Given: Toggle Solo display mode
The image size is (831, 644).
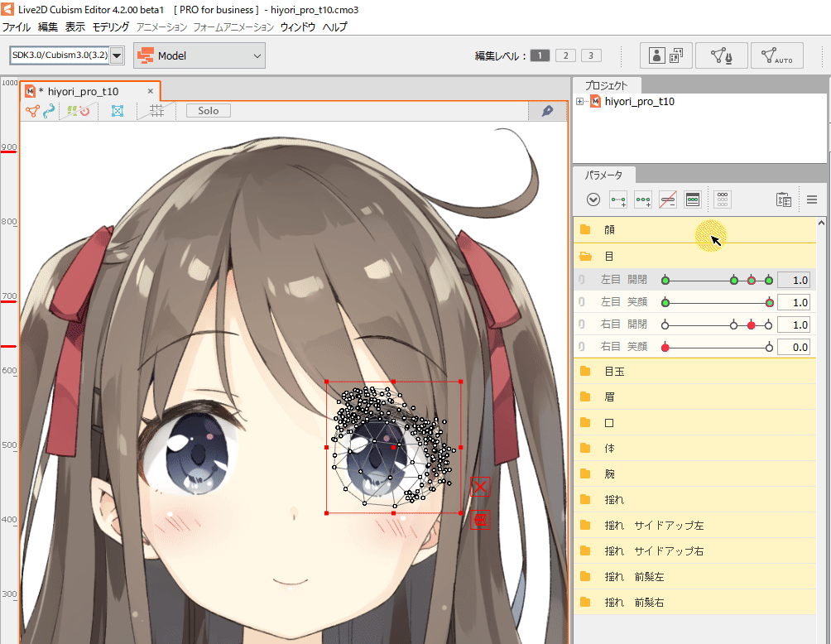Looking at the screenshot, I should (207, 110).
